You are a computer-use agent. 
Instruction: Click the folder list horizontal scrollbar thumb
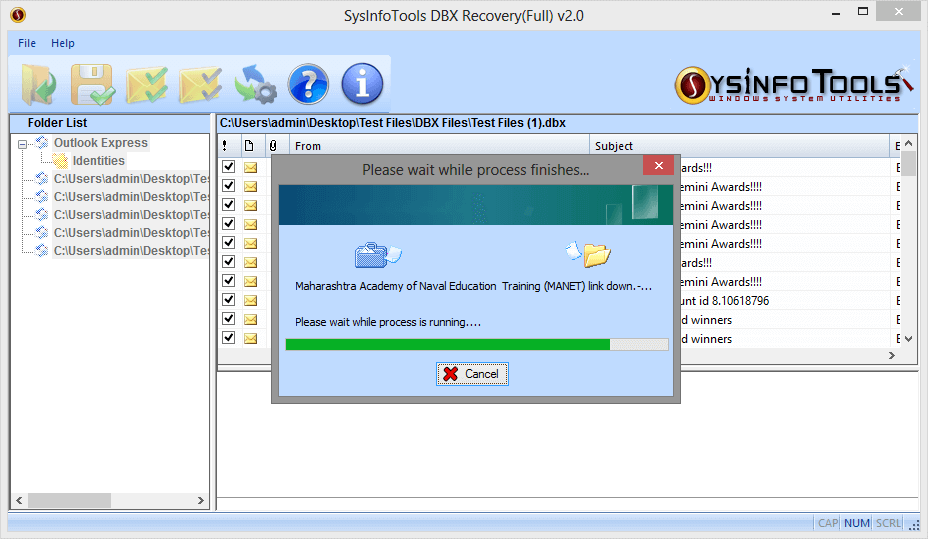point(69,501)
